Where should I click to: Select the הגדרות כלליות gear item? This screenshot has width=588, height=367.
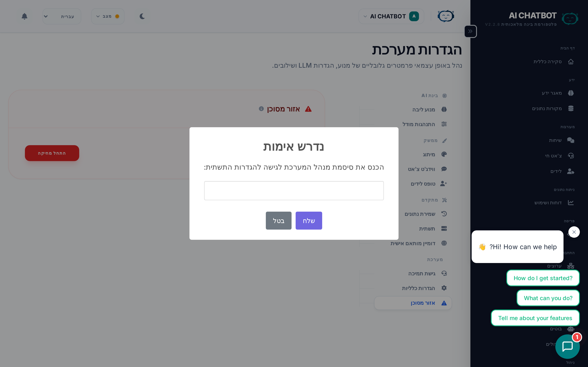(424, 288)
